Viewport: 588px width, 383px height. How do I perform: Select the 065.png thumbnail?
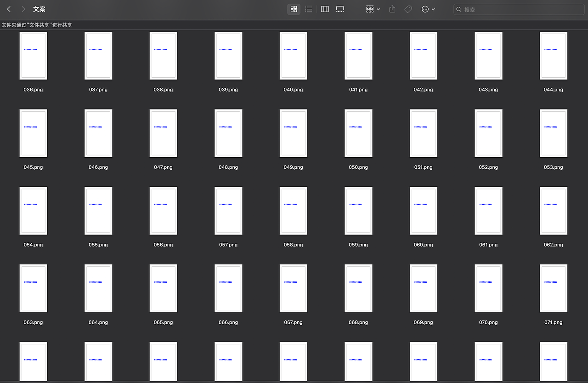pos(163,288)
